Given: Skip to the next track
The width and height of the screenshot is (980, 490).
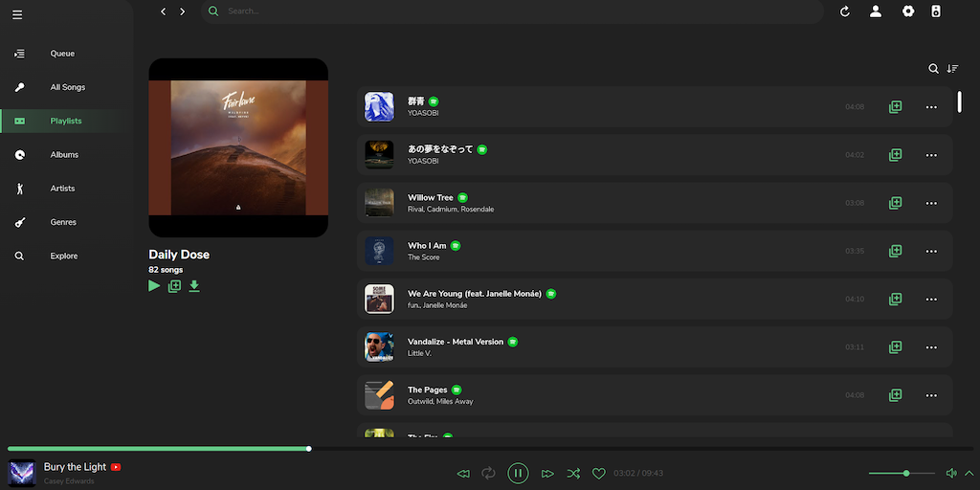Looking at the screenshot, I should pos(547,474).
